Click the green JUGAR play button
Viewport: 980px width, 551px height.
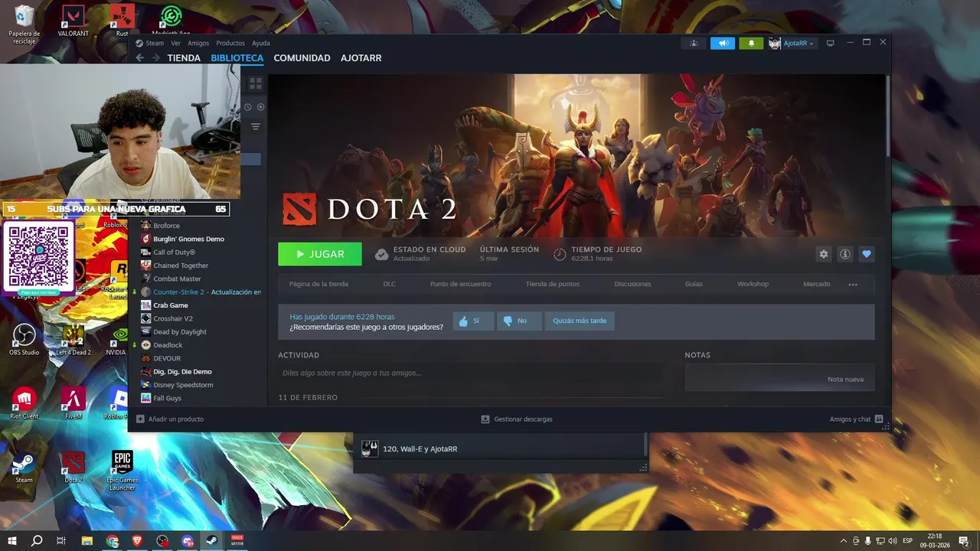(x=320, y=254)
